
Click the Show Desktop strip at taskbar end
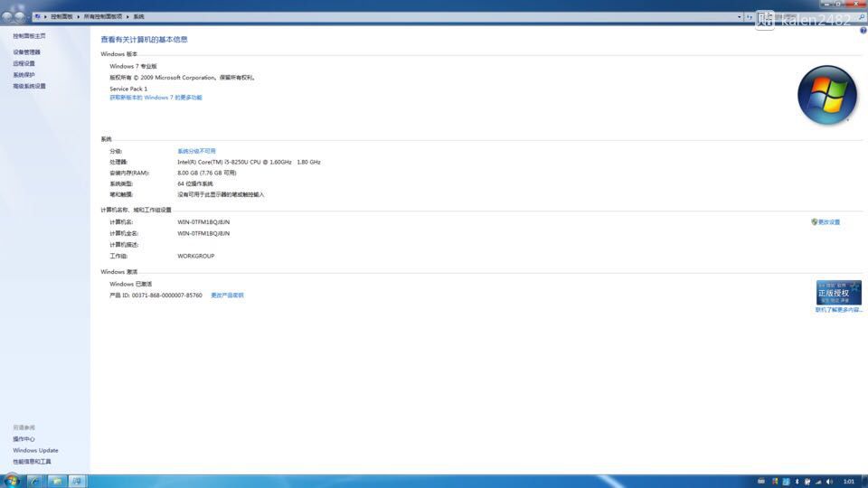click(864, 482)
